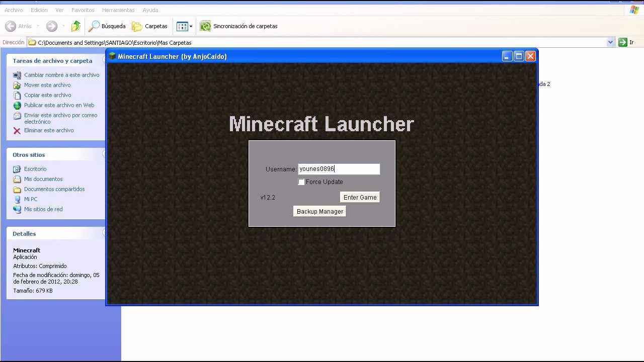
Task: Click the Mis sitios de red icon
Action: point(17,210)
